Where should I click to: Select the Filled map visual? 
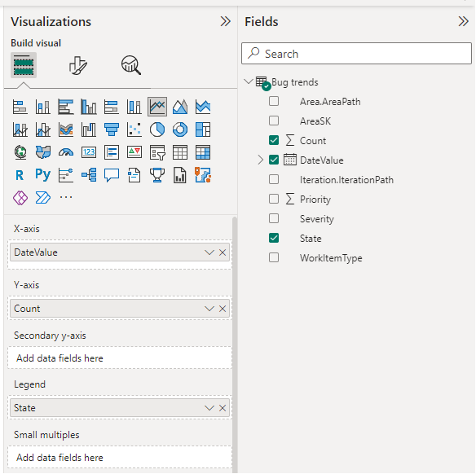pos(43,152)
